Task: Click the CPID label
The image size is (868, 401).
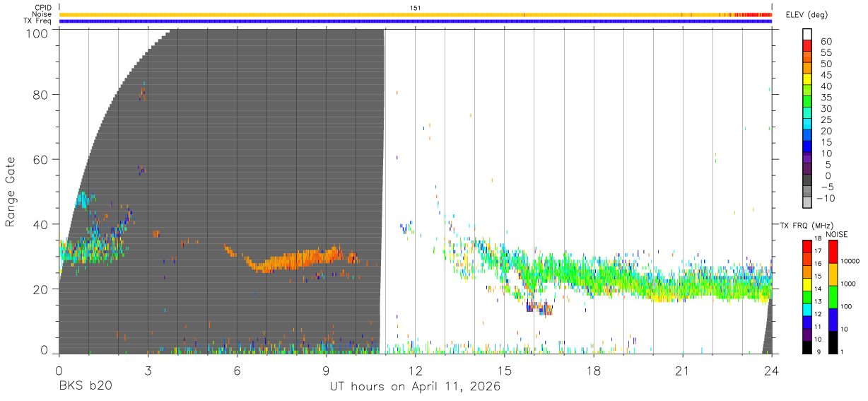Action: click(x=43, y=8)
